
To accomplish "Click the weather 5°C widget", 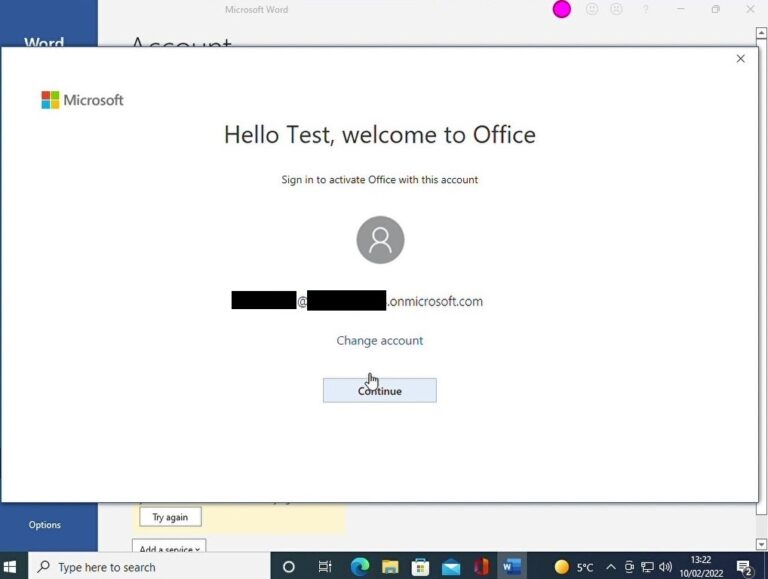I will pyautogui.click(x=574, y=567).
